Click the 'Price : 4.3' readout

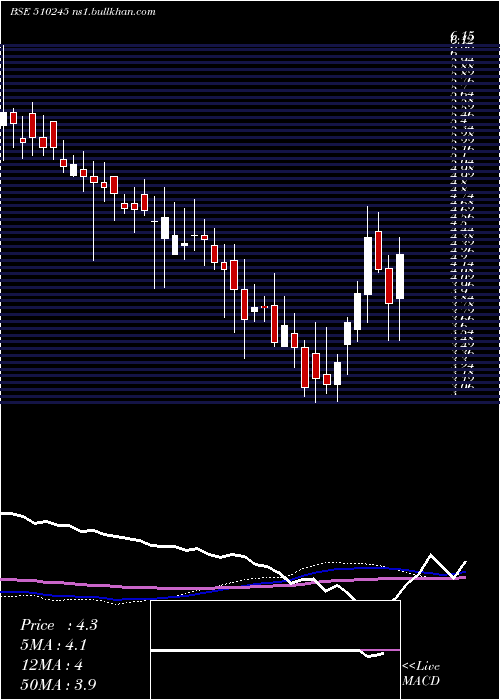pos(58,625)
